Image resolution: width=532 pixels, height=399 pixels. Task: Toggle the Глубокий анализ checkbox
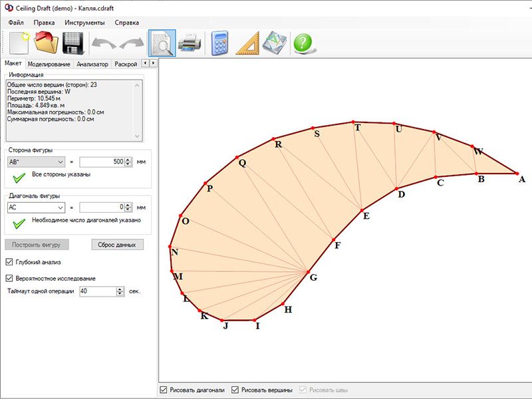pos(9,262)
